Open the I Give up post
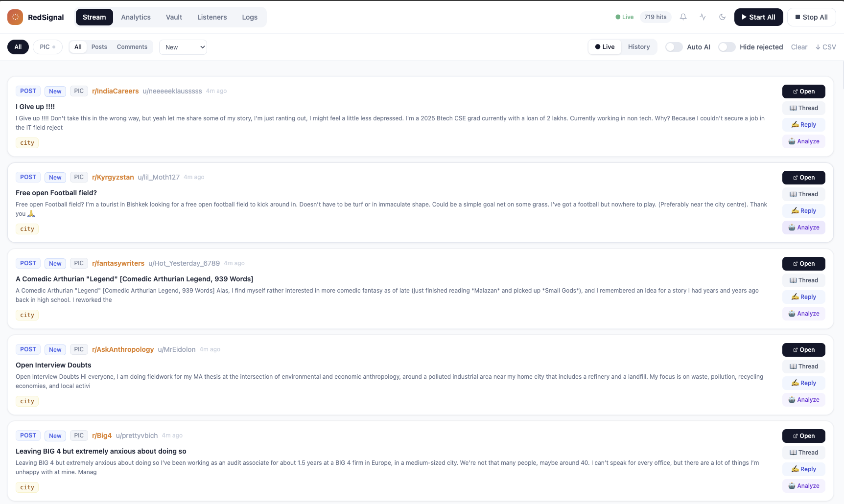 click(804, 92)
